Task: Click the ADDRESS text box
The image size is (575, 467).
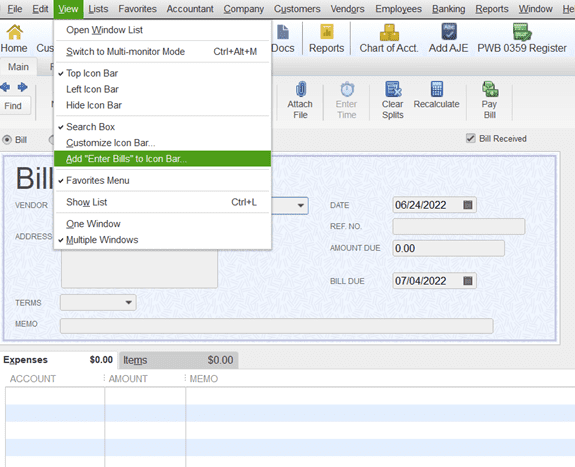Action: pos(139,268)
